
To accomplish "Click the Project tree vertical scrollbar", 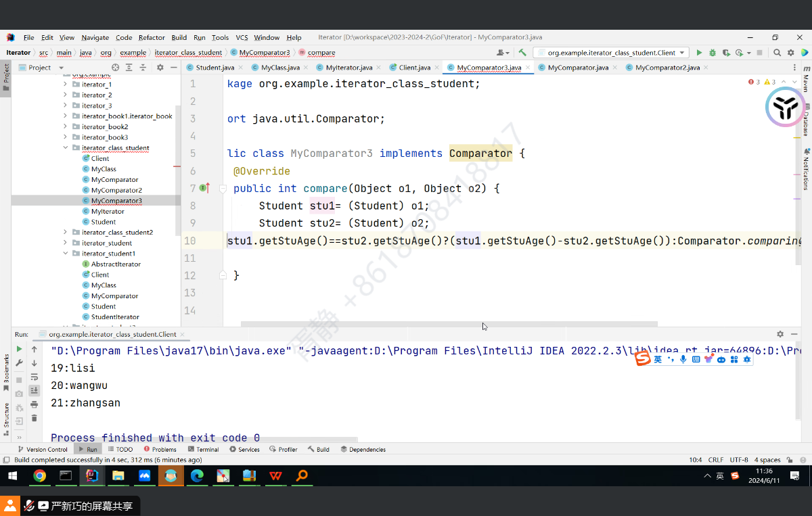I will pyautogui.click(x=177, y=169).
